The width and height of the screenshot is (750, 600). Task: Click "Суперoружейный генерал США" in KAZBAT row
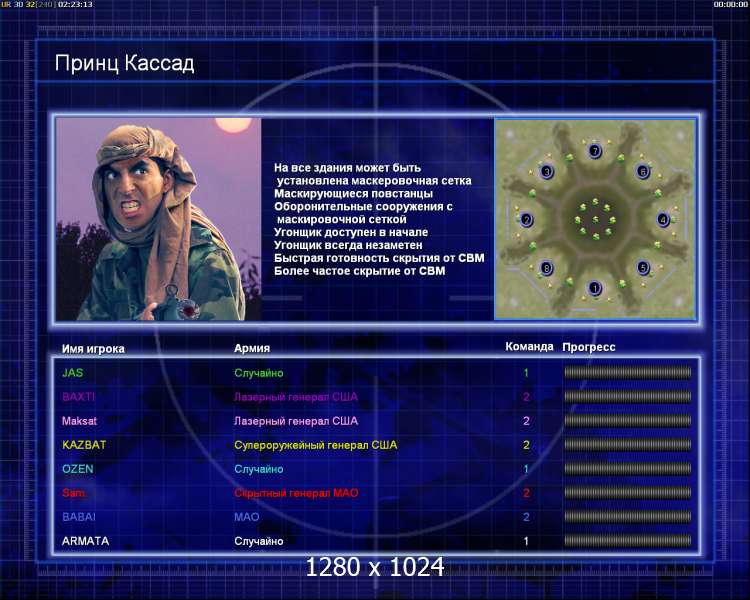click(316, 445)
